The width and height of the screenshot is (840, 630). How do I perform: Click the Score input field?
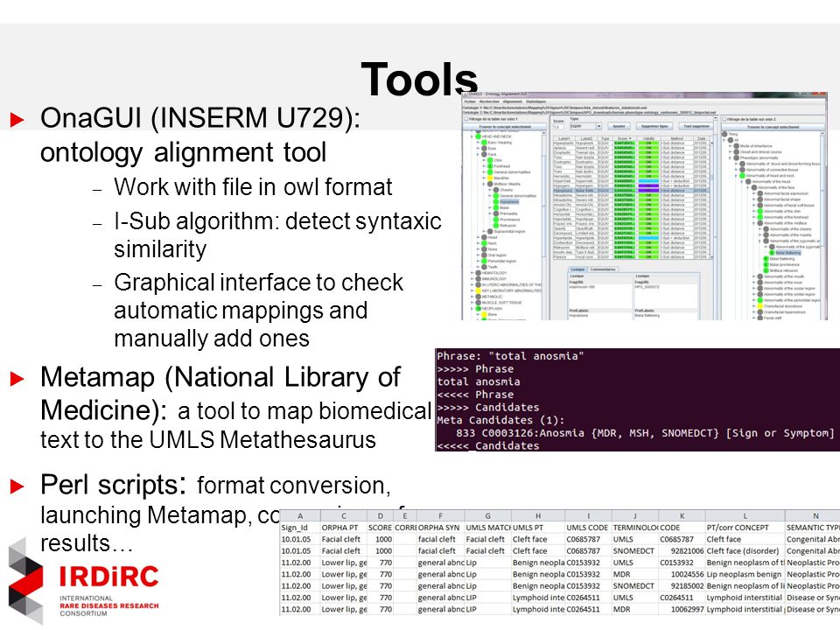coord(558,127)
